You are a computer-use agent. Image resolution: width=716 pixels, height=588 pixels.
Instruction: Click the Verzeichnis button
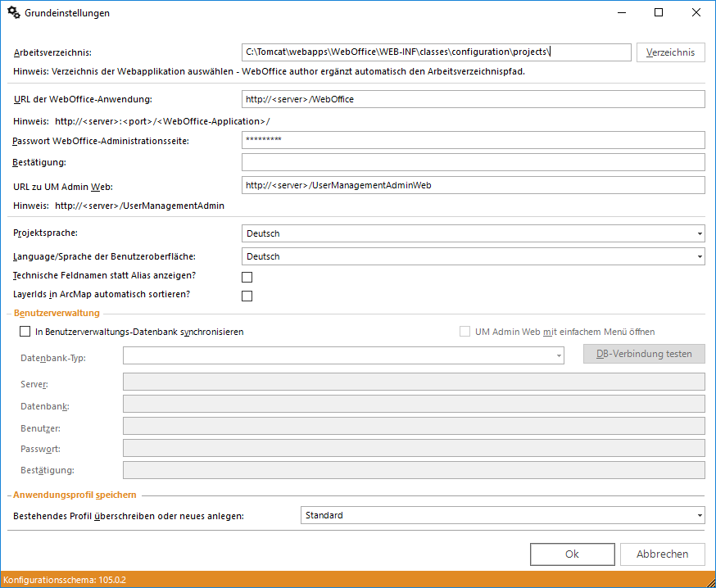(x=670, y=52)
